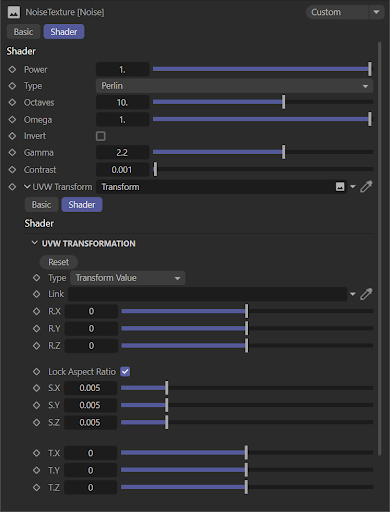Screen dimensions: 390x512
Task: Click the Reset button
Action: pyautogui.click(x=59, y=262)
